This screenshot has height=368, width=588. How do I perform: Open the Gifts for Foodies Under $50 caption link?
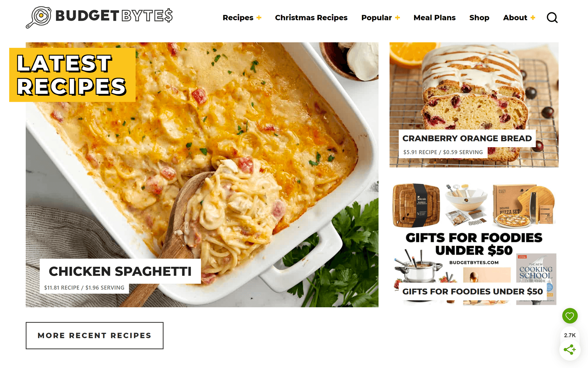click(x=473, y=291)
